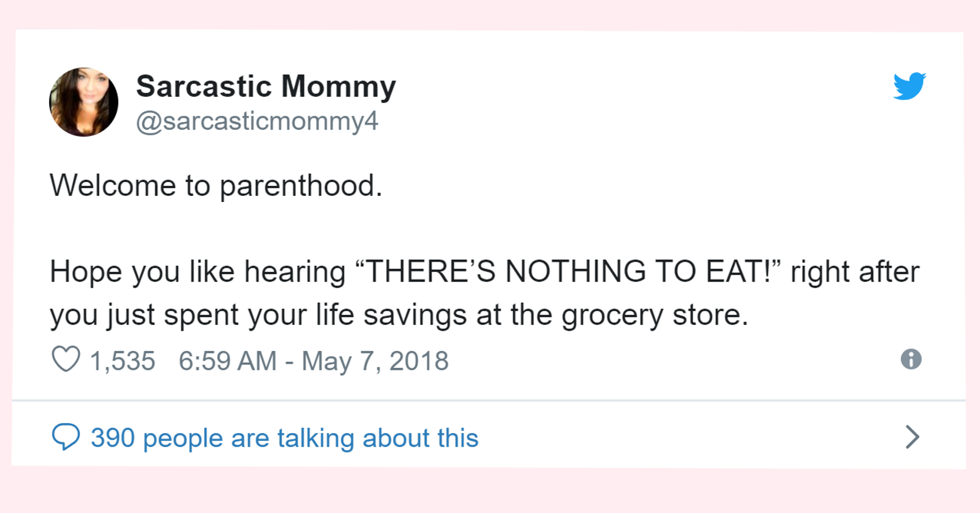Open '390 people are talking about this'
The height and width of the screenshot is (513, 980).
(285, 438)
